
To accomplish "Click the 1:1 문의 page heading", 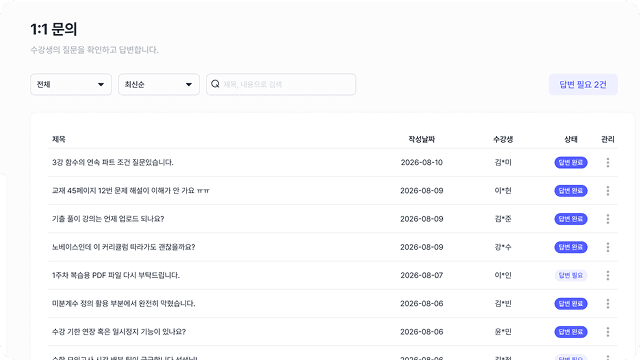I will pos(53,29).
